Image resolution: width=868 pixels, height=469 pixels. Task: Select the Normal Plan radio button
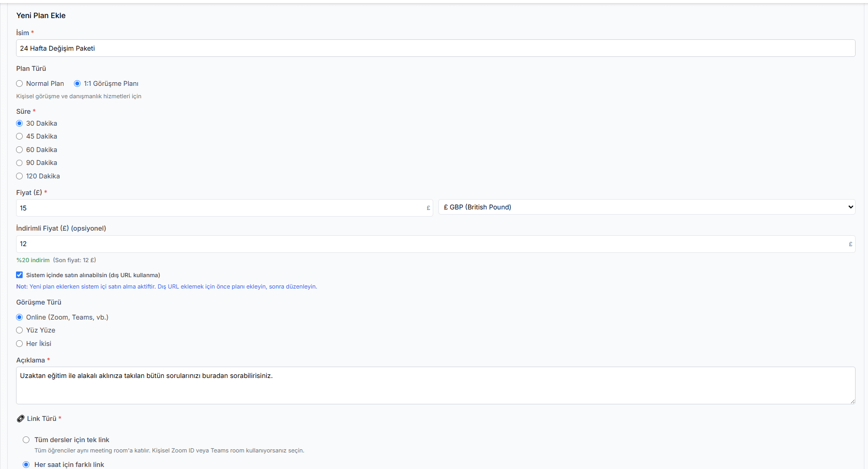pyautogui.click(x=20, y=84)
